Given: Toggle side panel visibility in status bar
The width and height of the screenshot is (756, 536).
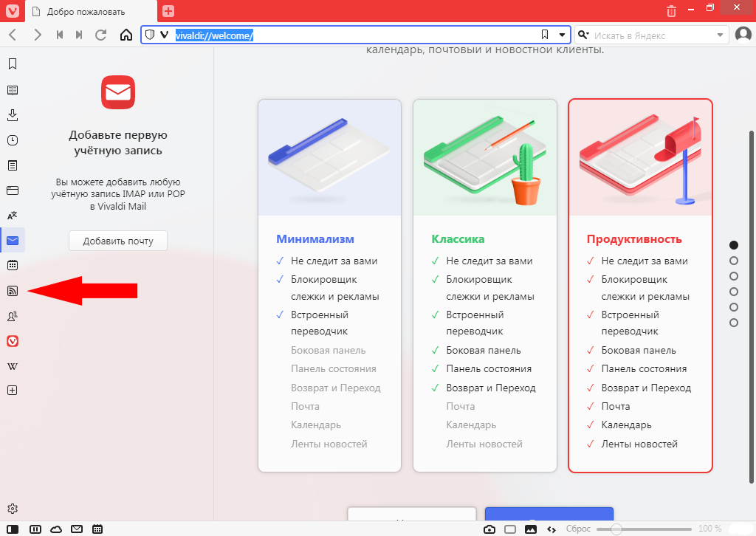Looking at the screenshot, I should 13,529.
